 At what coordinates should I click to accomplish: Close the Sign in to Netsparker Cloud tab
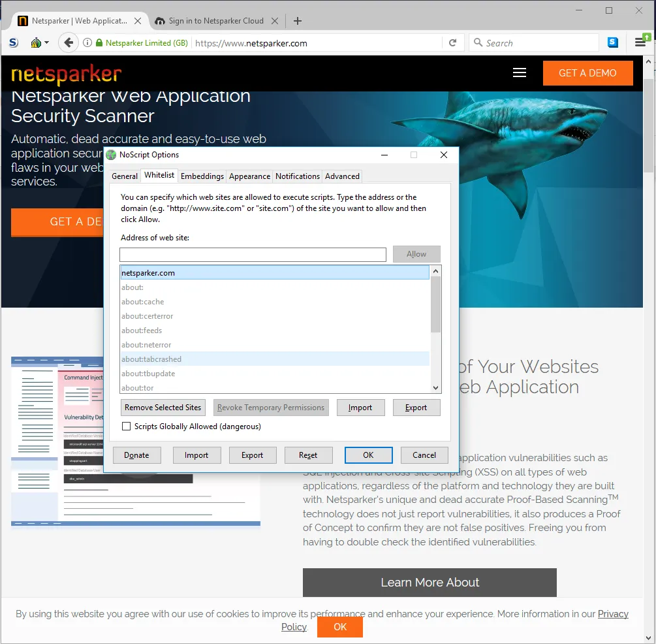(274, 21)
